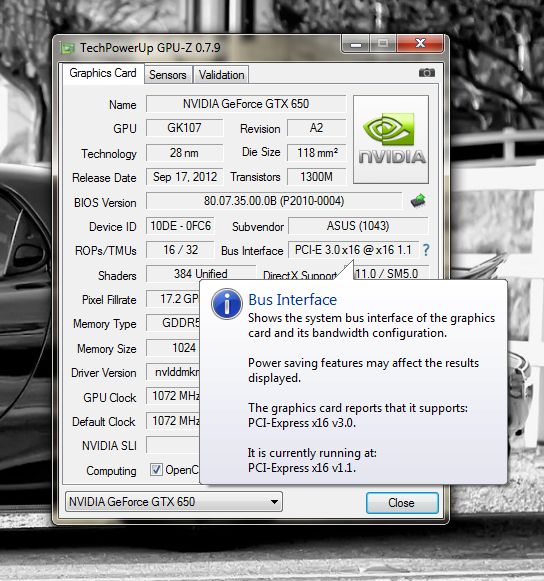
Task: Click tooltip text 'PCI-Express x16 v1.1.'
Action: click(x=302, y=468)
